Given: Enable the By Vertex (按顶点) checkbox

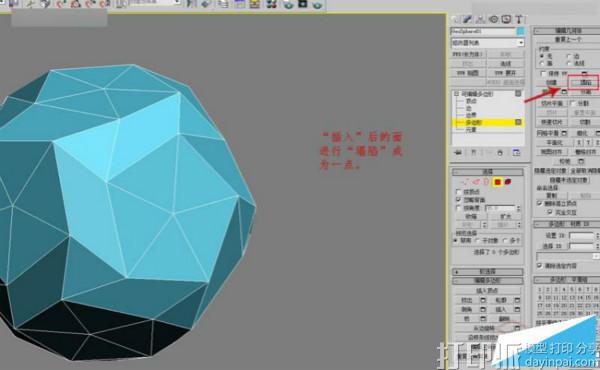Looking at the screenshot, I should 458,191.
